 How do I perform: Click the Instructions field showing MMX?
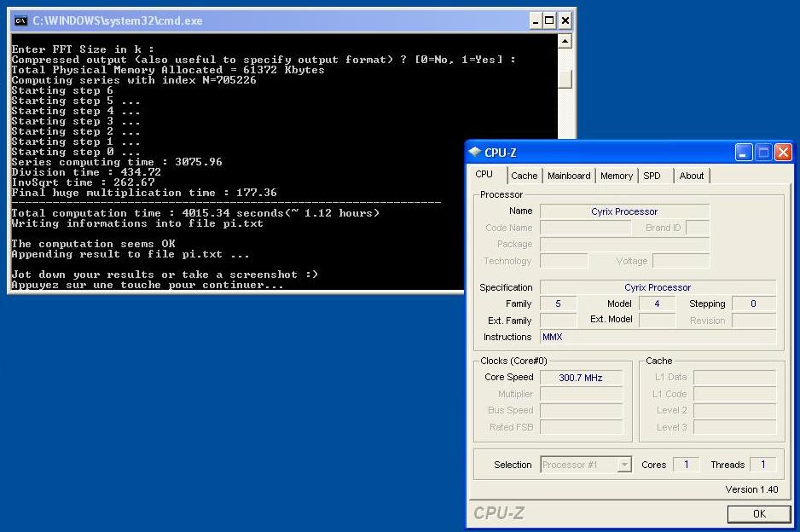click(x=658, y=337)
